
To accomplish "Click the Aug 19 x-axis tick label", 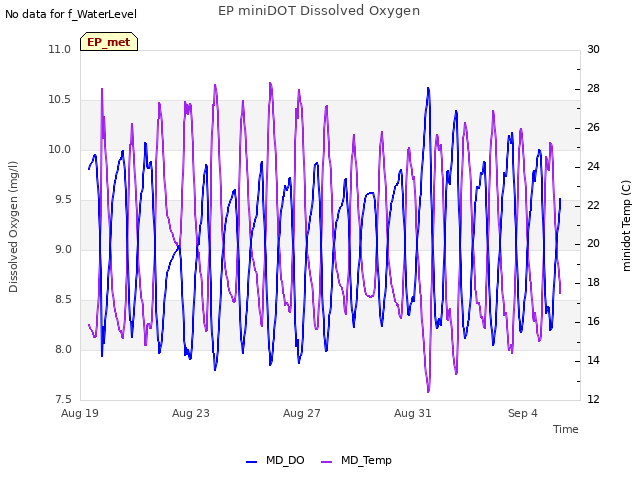I will pyautogui.click(x=80, y=413).
